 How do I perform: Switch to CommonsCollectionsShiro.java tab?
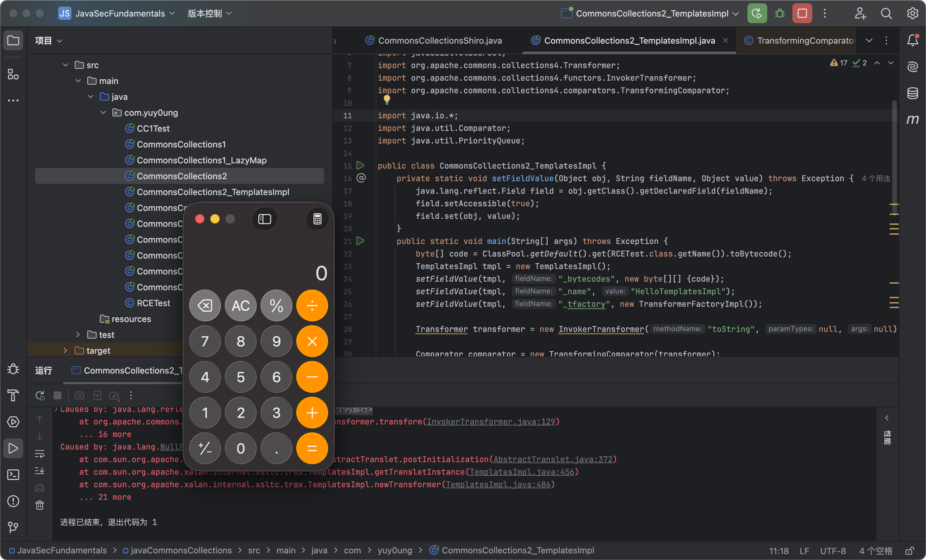point(439,41)
